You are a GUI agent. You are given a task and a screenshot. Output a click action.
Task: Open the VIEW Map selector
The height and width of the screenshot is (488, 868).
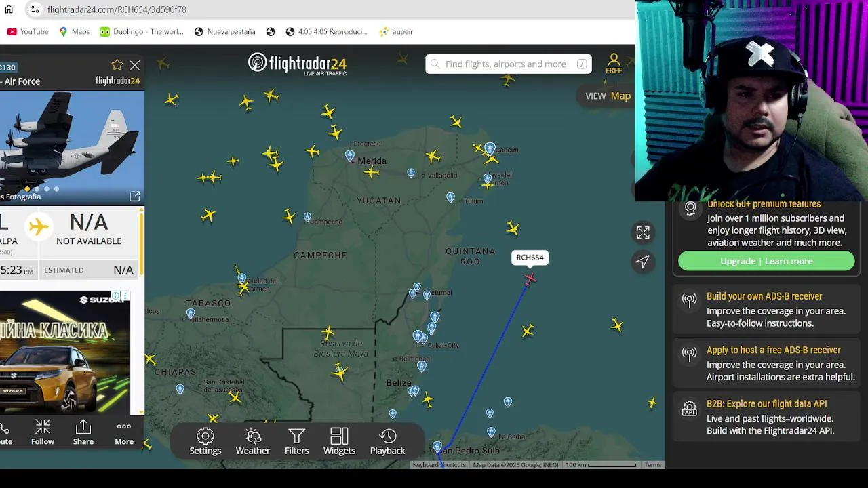608,96
